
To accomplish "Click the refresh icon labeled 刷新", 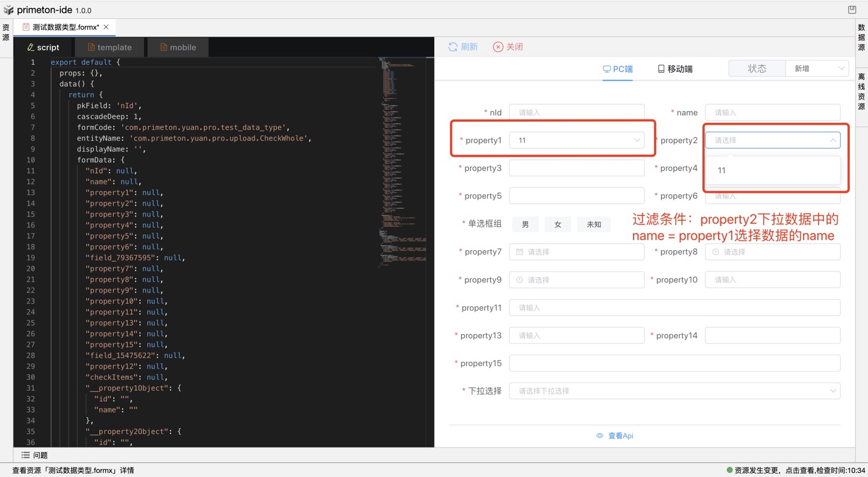I will click(453, 47).
